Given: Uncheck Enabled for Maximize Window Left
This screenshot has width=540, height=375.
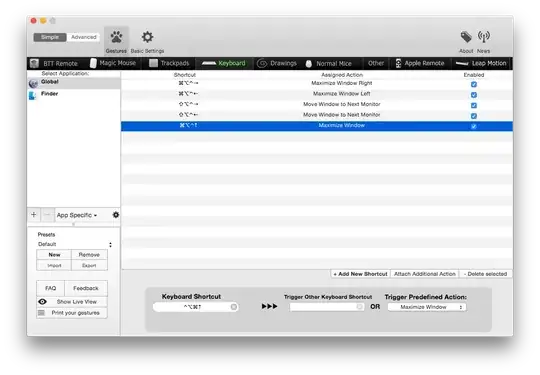Looking at the screenshot, I should click(474, 95).
